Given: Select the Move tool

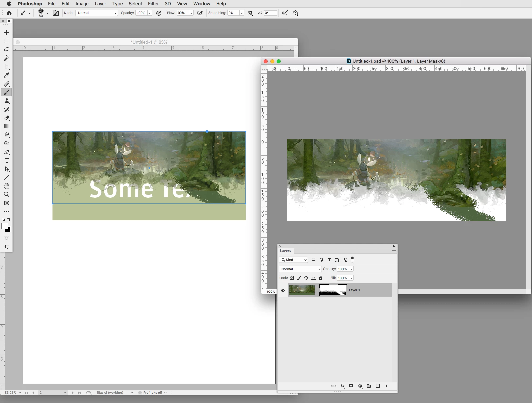Looking at the screenshot, I should pyautogui.click(x=7, y=33).
